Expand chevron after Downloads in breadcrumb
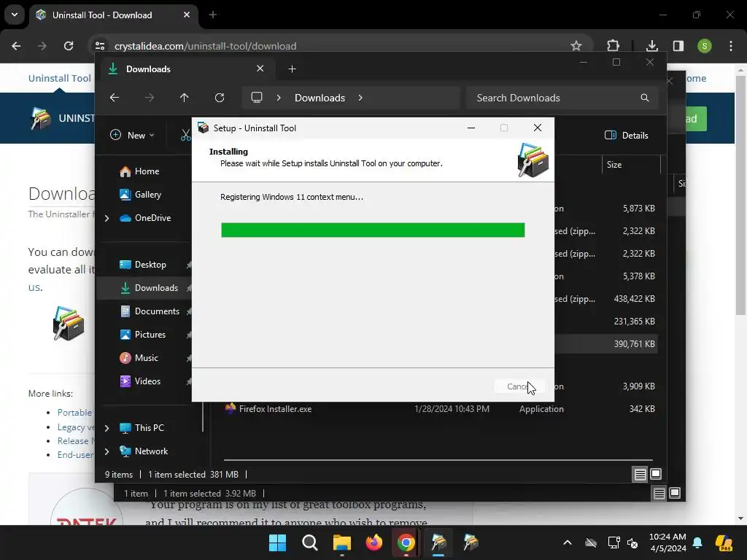Screen dimensions: 747x560 click(360, 98)
